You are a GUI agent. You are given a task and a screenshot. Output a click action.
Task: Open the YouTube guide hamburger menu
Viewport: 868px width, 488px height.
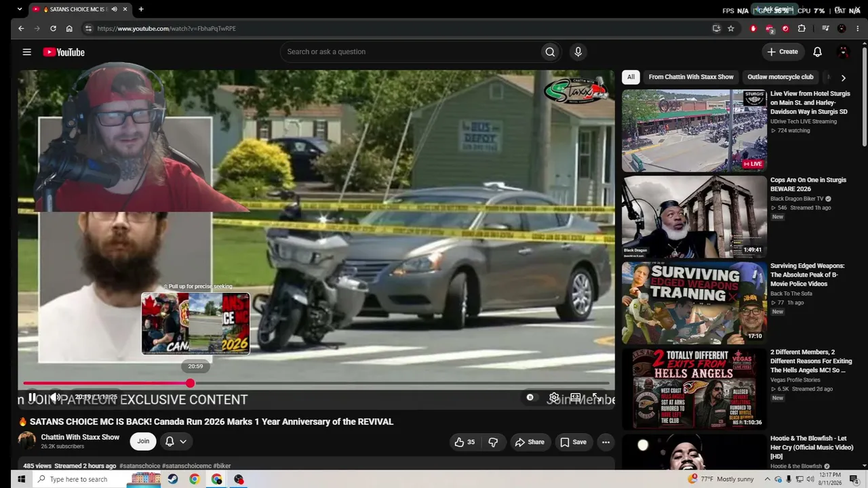tap(26, 52)
